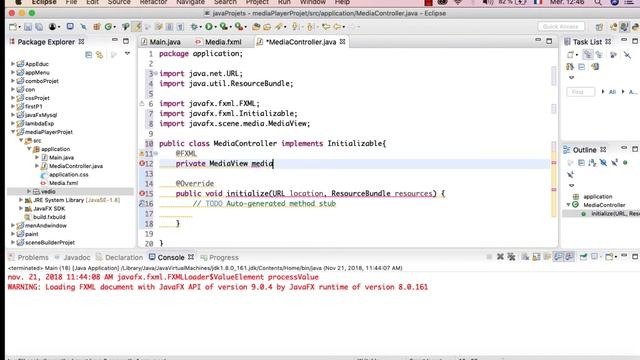
Task: Toggle Show Console on standard output change
Action: coord(558,257)
